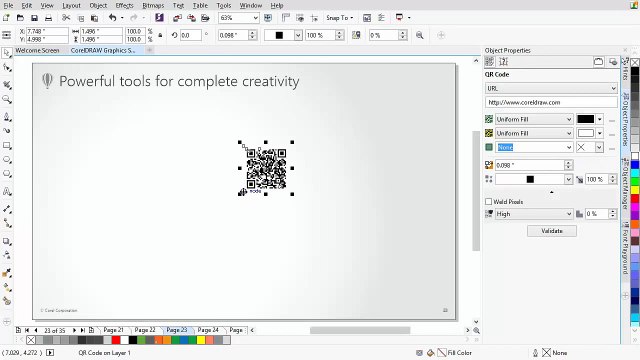Expand the QR code type URL dropdown

tap(551, 88)
